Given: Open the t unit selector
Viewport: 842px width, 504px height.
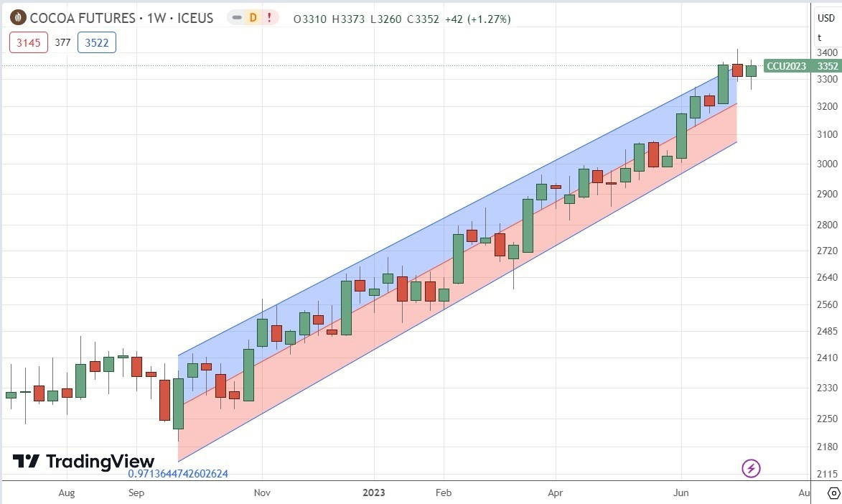Looking at the screenshot, I should coord(819,37).
